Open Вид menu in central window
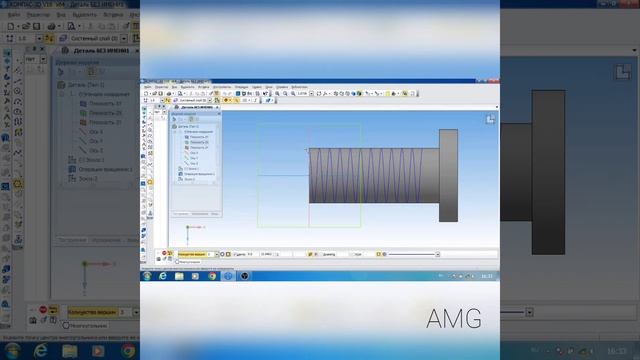 click(x=174, y=87)
